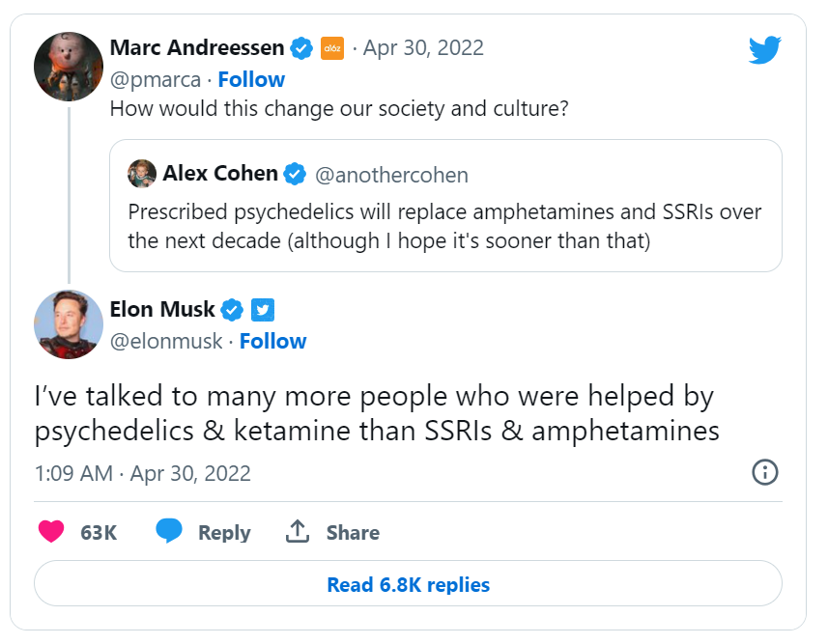
Task: Click Marc Andreessen's verified checkmark
Action: pyautogui.click(x=302, y=46)
